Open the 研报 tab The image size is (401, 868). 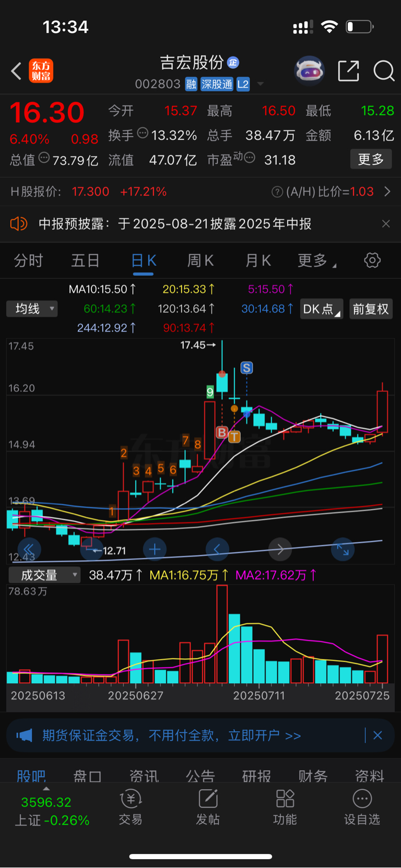coord(256,776)
